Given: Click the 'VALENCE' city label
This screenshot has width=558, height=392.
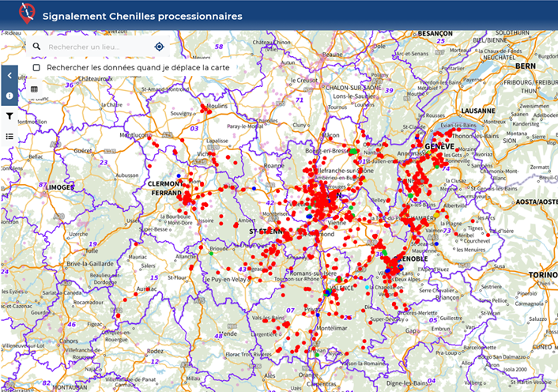Looking at the screenshot, I should [x=343, y=288].
